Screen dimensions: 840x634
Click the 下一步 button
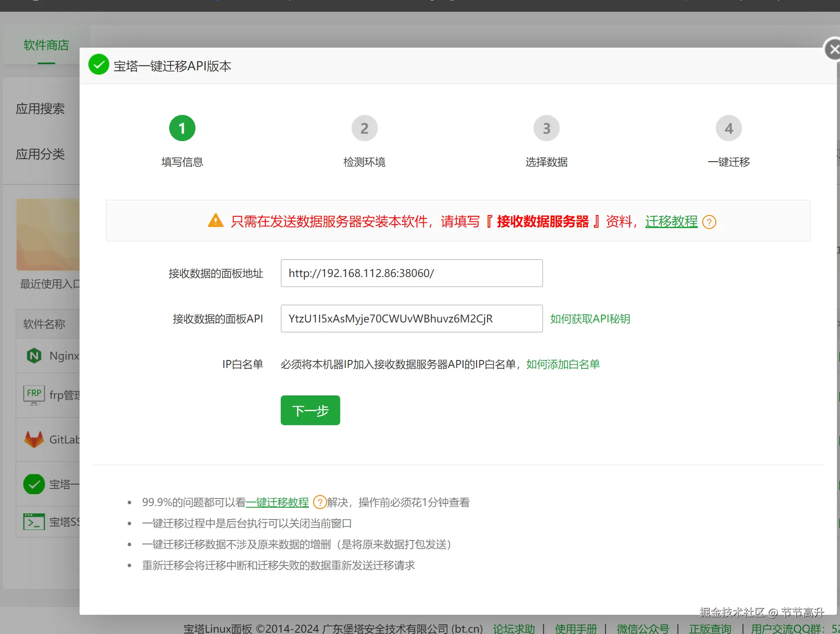point(310,410)
